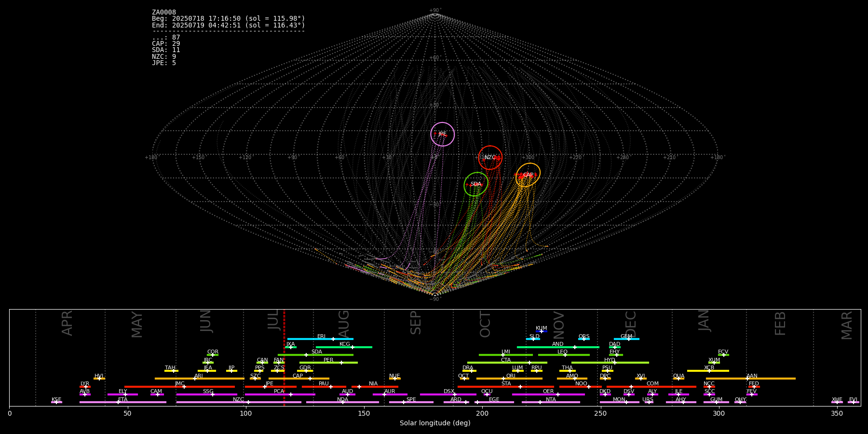Screen dimensions: 868x434
Task: Click the pink NZC bar in timeline
Action: coord(239,402)
